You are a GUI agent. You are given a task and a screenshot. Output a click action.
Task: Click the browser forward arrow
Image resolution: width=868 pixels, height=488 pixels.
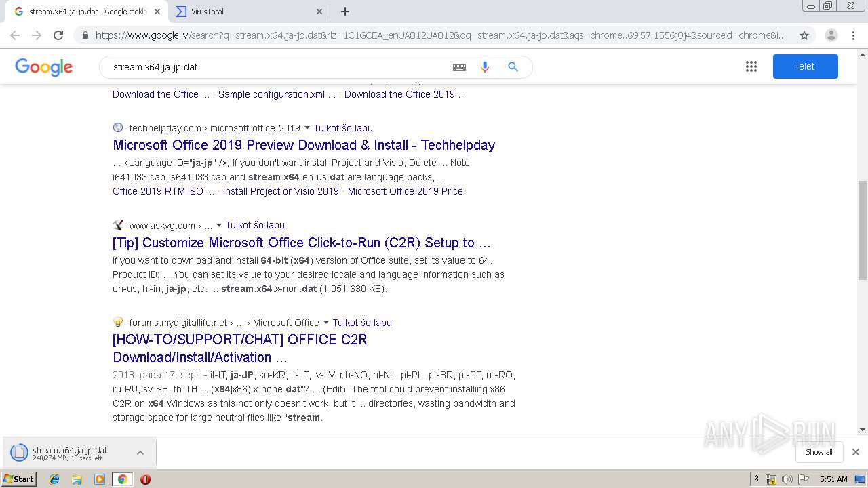37,35
